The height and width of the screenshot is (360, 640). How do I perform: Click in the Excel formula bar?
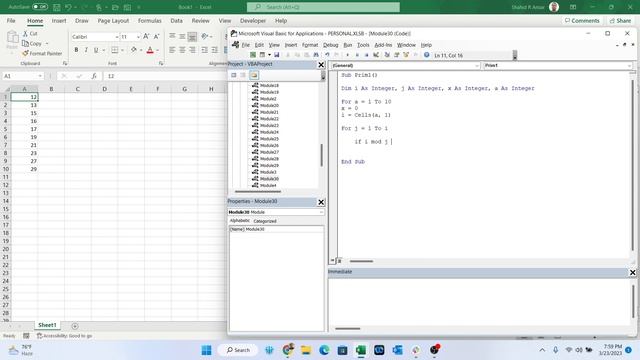tap(165, 76)
